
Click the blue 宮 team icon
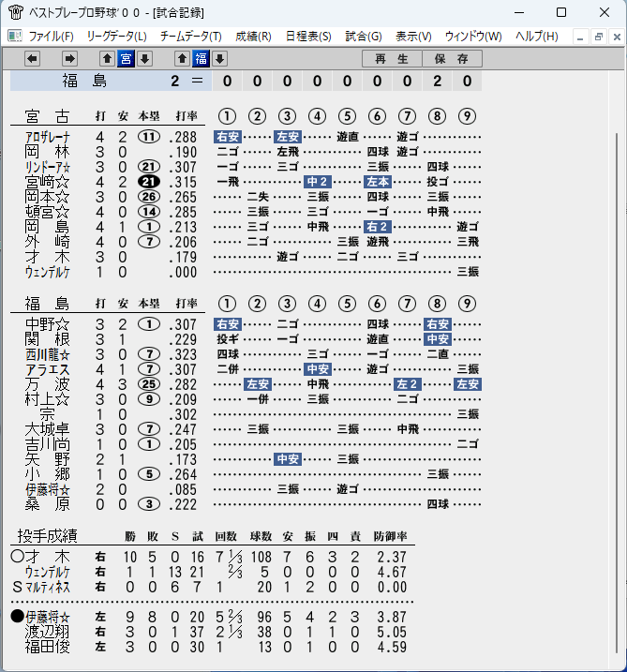126,59
